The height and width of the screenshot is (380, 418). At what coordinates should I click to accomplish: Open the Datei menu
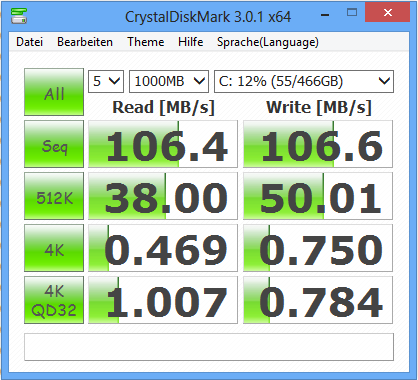point(30,42)
